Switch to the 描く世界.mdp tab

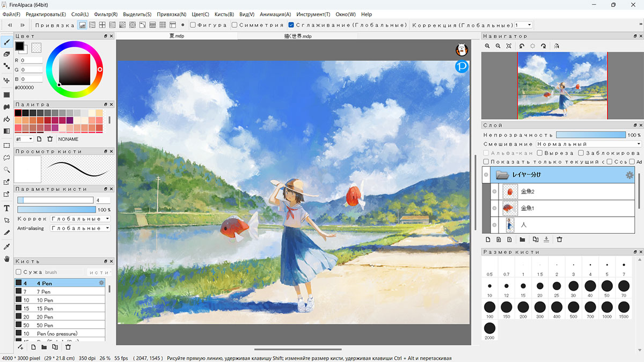(x=298, y=36)
